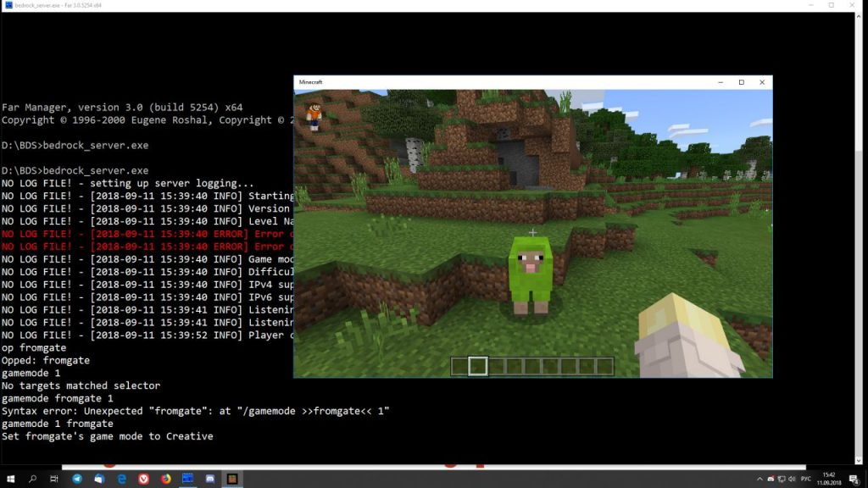Click the INFO line ending 'IPv4 sup'
This screenshot has width=868, height=488.
click(x=147, y=285)
